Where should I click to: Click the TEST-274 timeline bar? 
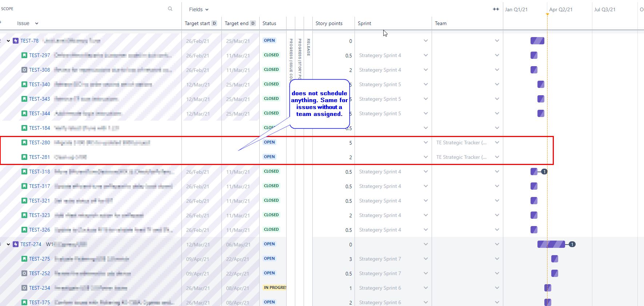[551, 244]
